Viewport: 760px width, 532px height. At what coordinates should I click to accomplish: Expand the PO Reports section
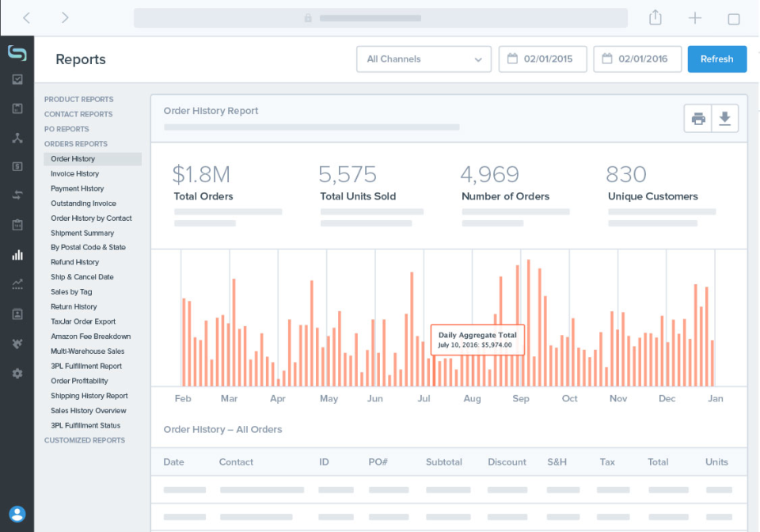66,129
